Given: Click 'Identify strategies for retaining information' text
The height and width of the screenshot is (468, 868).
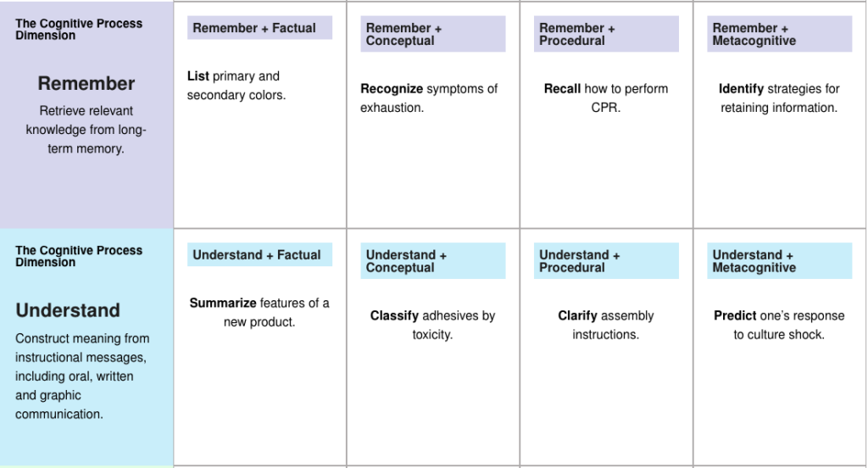Looking at the screenshot, I should 779,98.
